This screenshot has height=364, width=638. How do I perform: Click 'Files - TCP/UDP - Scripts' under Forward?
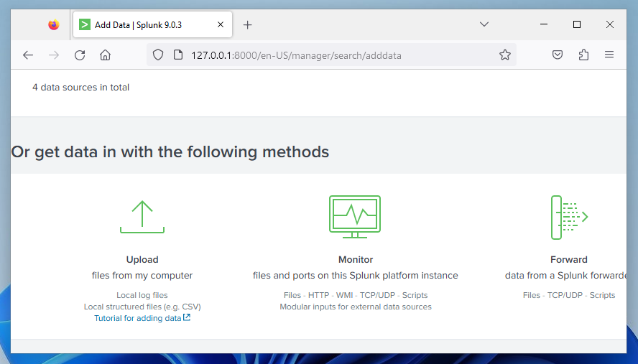click(569, 295)
